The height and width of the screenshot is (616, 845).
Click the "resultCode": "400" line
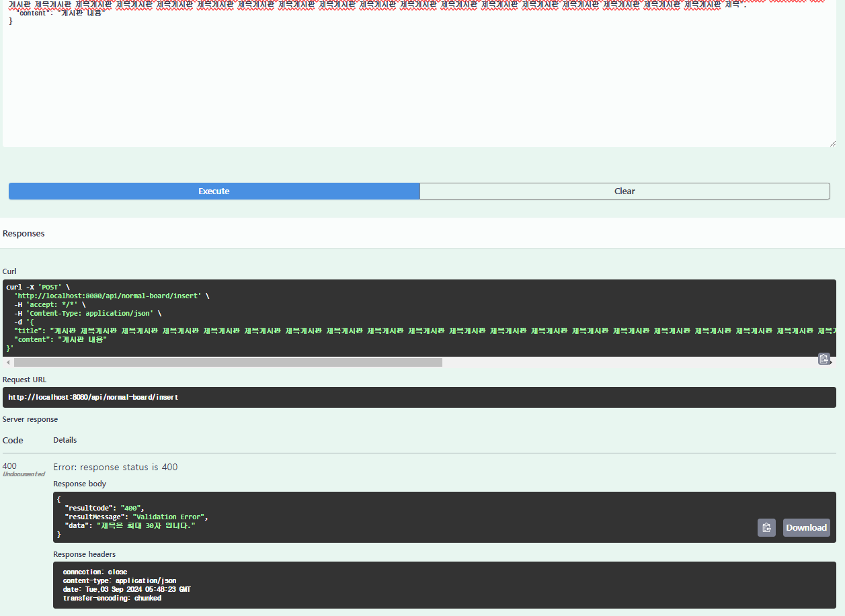104,508
